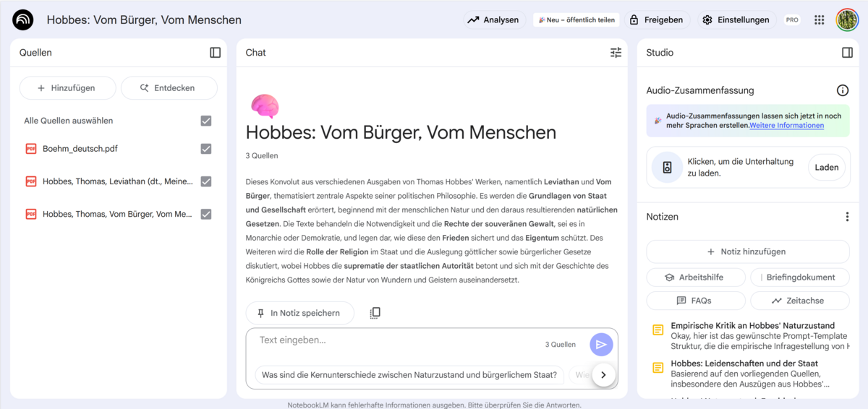Collapse the Studio panel

click(x=847, y=53)
